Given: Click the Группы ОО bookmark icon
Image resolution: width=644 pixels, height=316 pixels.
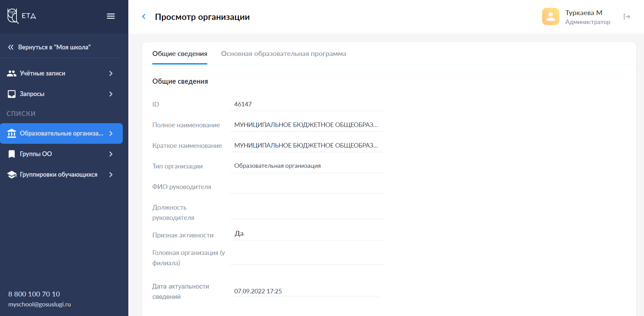Looking at the screenshot, I should pos(12,154).
